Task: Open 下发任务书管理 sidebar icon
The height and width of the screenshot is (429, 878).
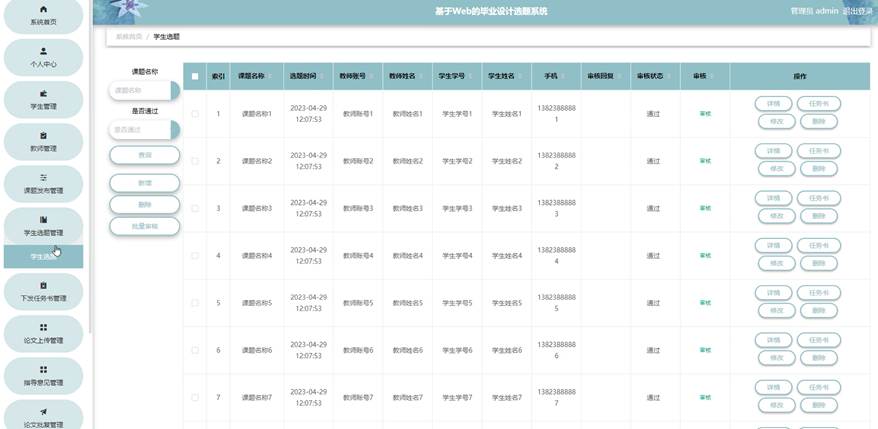Action: (x=44, y=286)
